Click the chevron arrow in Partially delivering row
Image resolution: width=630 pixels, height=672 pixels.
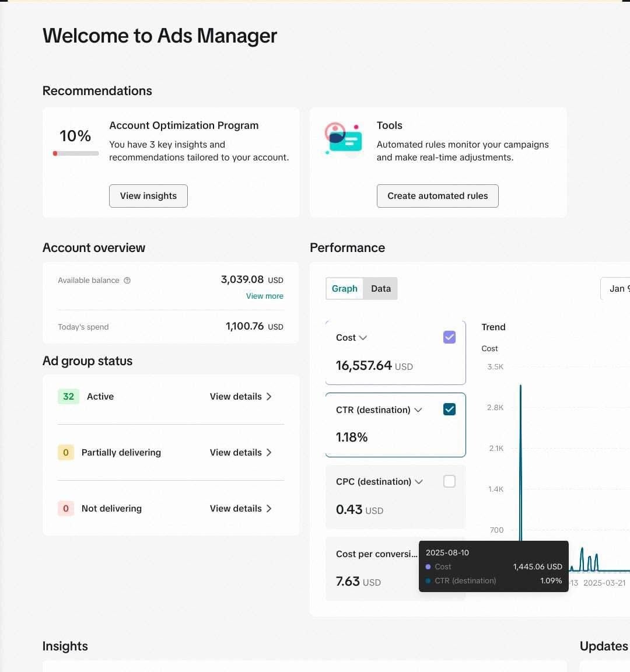pyautogui.click(x=269, y=453)
